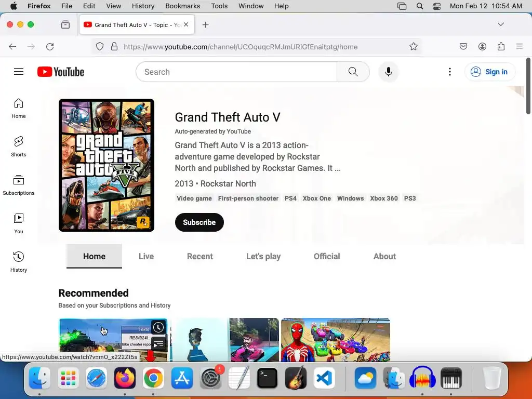Close the Grand Theft Auto V tab
The width and height of the screenshot is (532, 399).
pos(186,24)
